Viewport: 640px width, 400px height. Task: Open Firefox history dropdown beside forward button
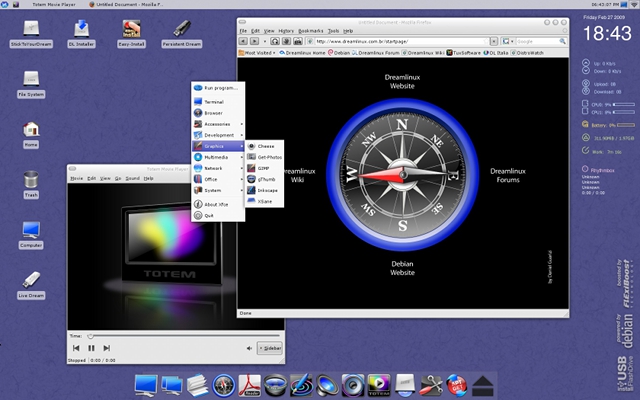(265, 41)
